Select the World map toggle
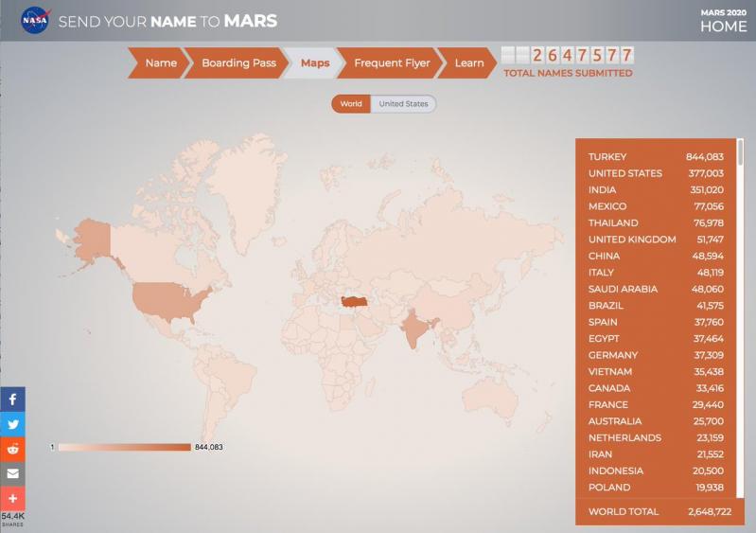 point(351,104)
